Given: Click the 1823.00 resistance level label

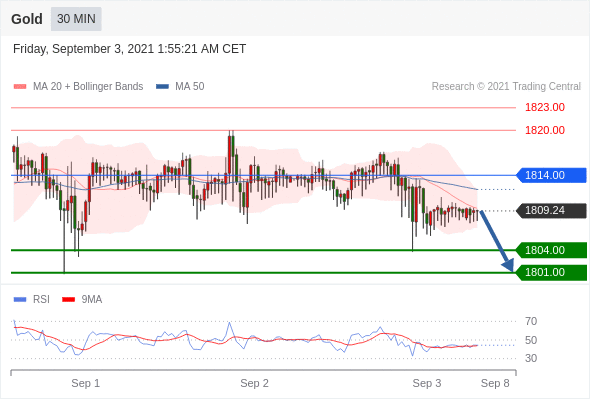Looking at the screenshot, I should (545, 108).
